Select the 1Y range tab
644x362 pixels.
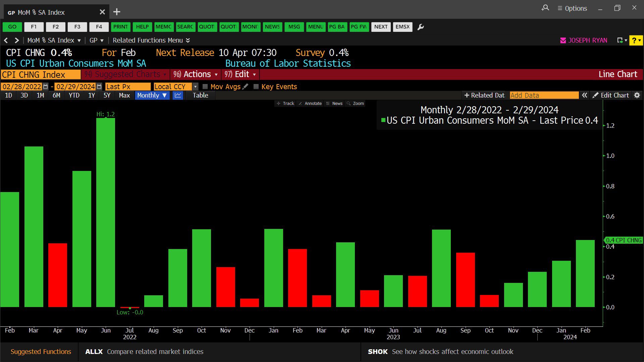tap(92, 96)
